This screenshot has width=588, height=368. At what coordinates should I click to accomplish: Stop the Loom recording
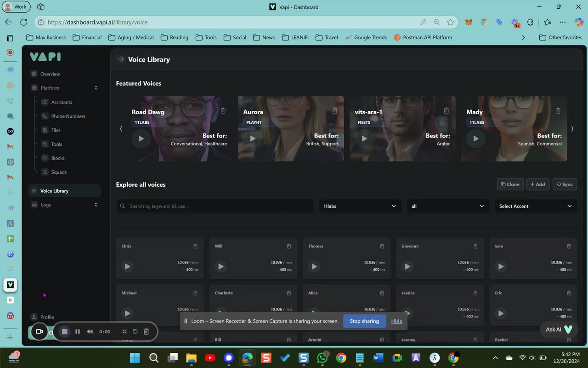coord(65,331)
